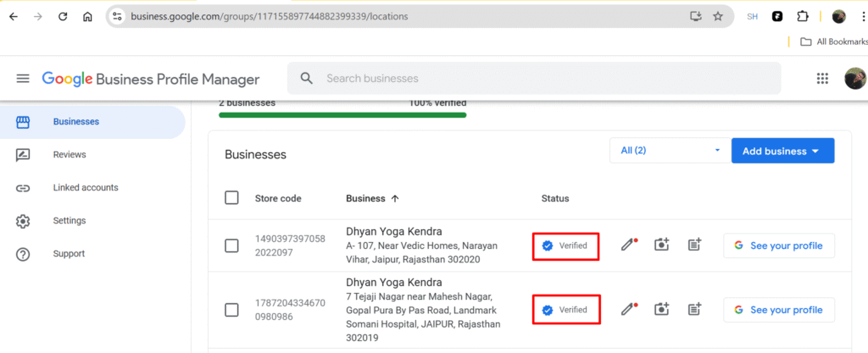Go to Linked accounts in sidebar
The height and width of the screenshot is (353, 868).
coord(85,187)
